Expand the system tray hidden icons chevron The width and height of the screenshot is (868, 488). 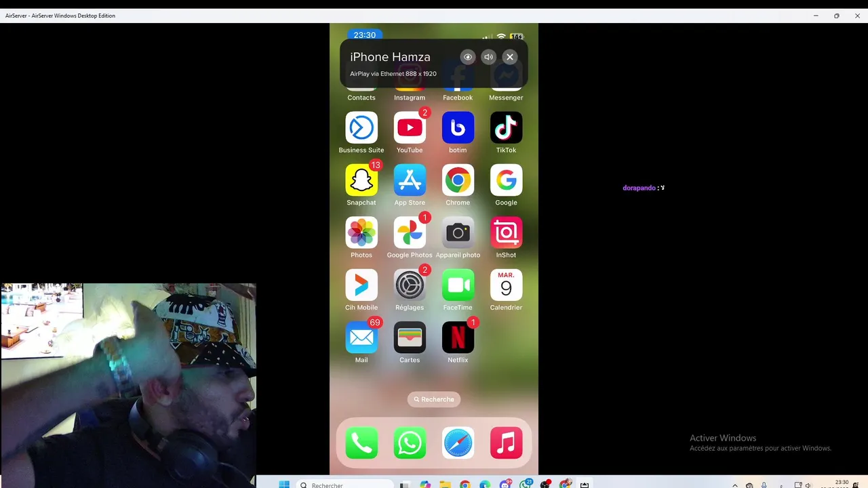pos(734,485)
